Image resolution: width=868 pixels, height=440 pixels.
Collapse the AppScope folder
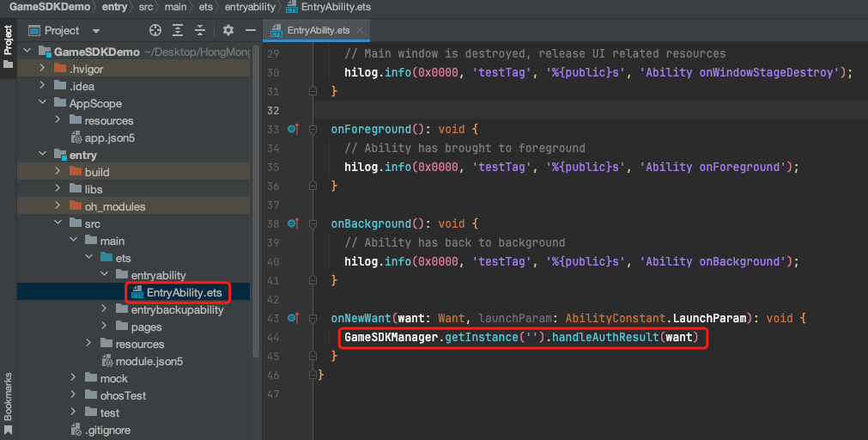pyautogui.click(x=43, y=103)
